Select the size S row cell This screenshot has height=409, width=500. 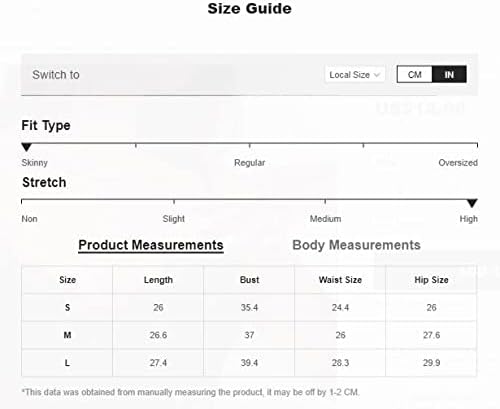click(67, 307)
